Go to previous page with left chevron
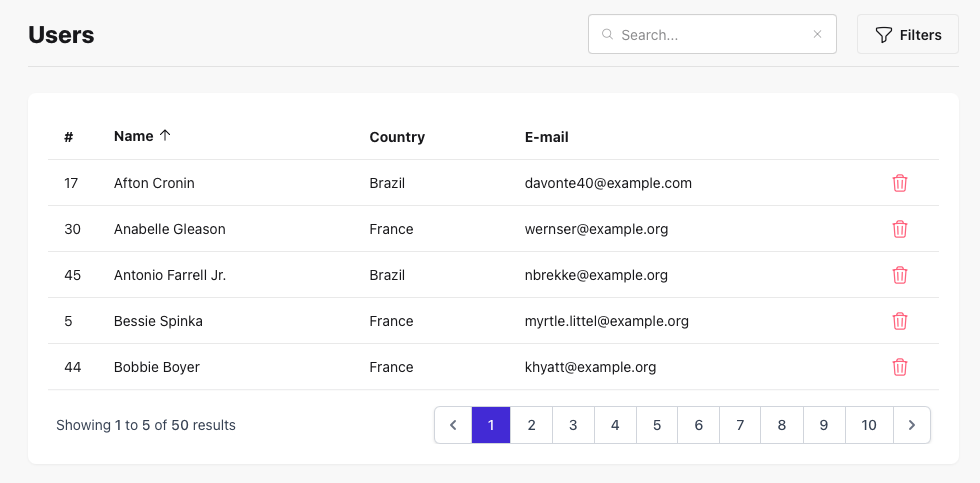The image size is (980, 483). coord(453,425)
